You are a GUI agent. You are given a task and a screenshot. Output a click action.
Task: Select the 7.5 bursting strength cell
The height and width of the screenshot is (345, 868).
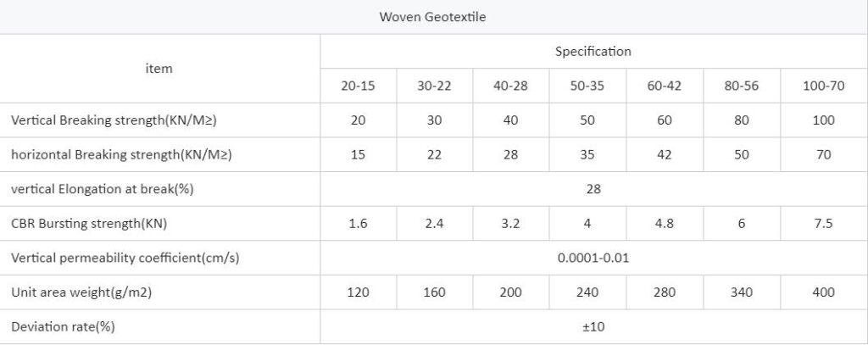[x=823, y=224]
